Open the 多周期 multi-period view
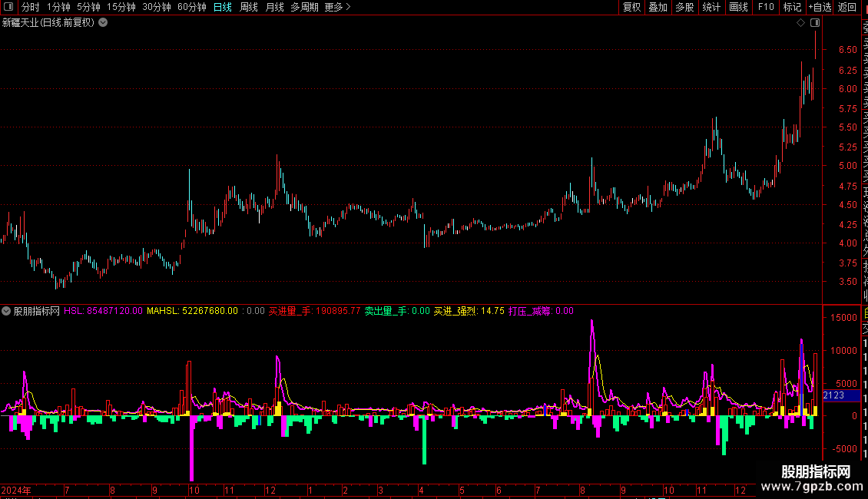 point(304,7)
